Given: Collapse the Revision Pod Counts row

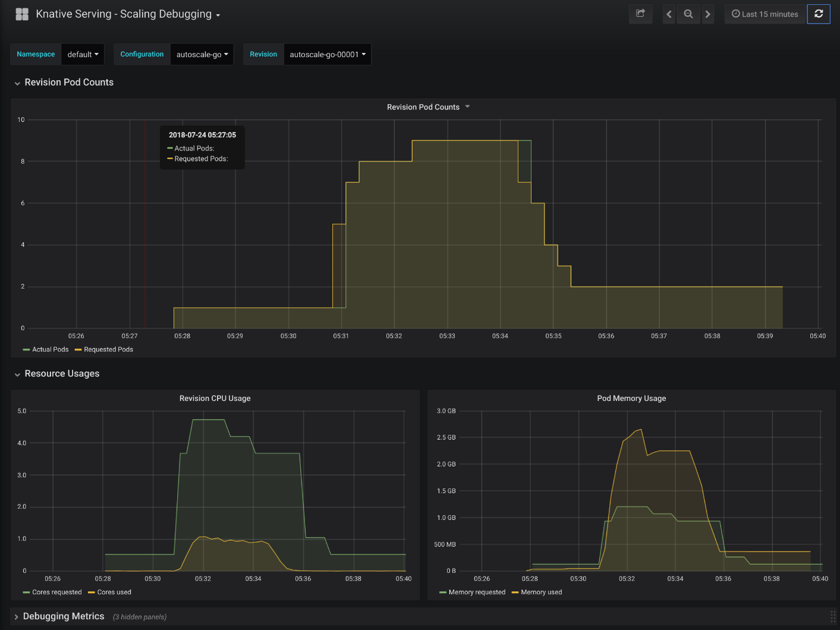Looking at the screenshot, I should pos(68,83).
